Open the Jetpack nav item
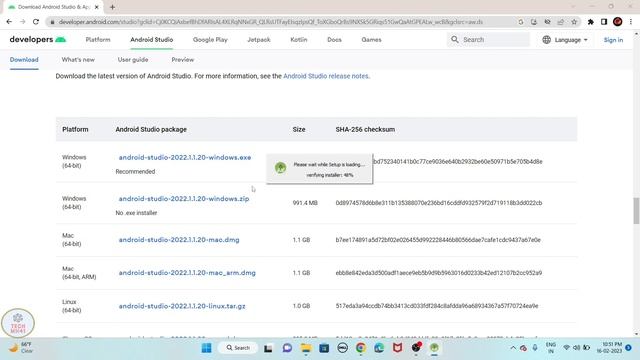The width and height of the screenshot is (640, 360). (x=259, y=40)
